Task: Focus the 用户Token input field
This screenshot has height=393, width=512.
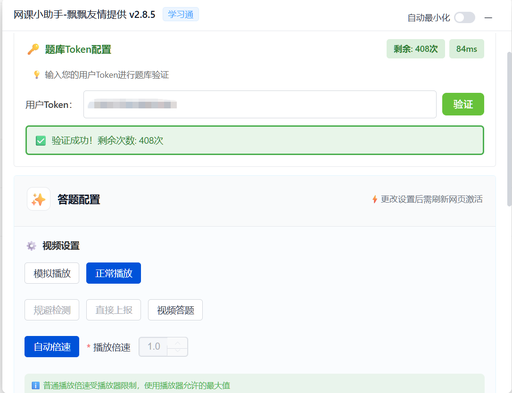Action: tap(260, 104)
